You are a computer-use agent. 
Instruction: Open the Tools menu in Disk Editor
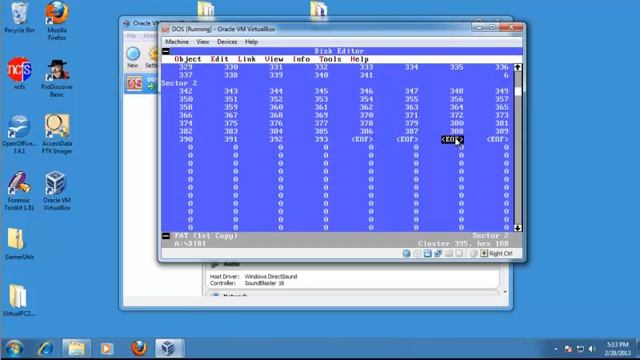330,59
